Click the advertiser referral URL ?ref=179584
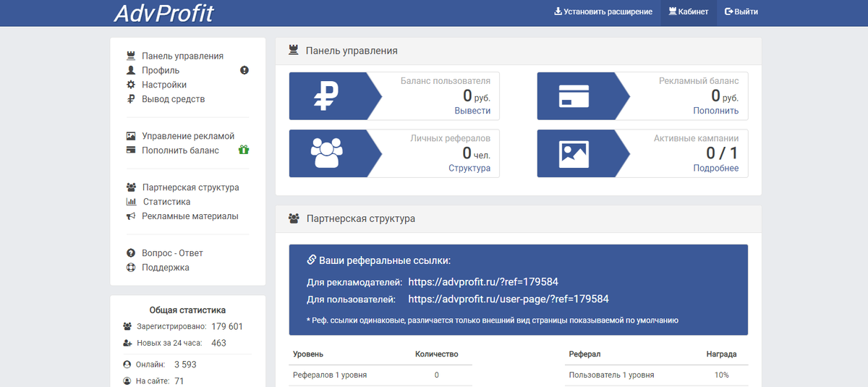 [x=483, y=282]
